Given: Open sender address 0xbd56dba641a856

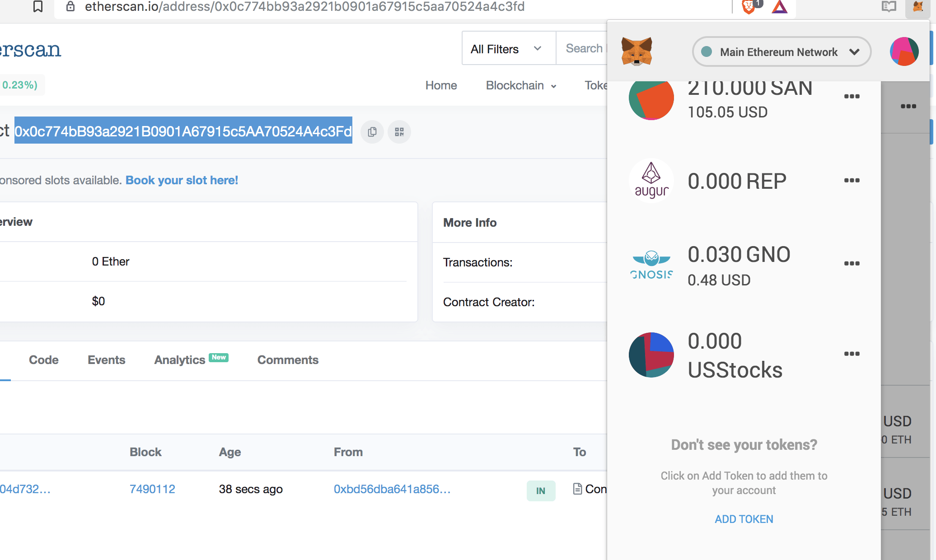Looking at the screenshot, I should tap(392, 489).
